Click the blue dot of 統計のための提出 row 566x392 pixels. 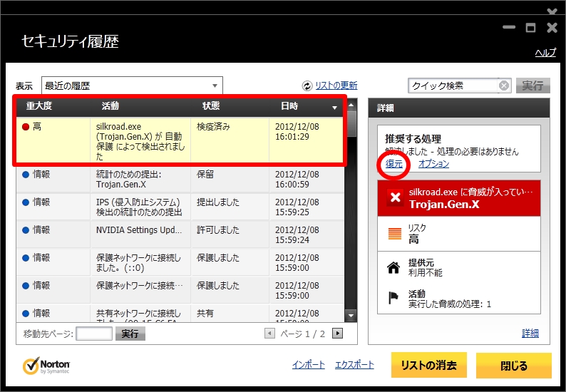26,175
